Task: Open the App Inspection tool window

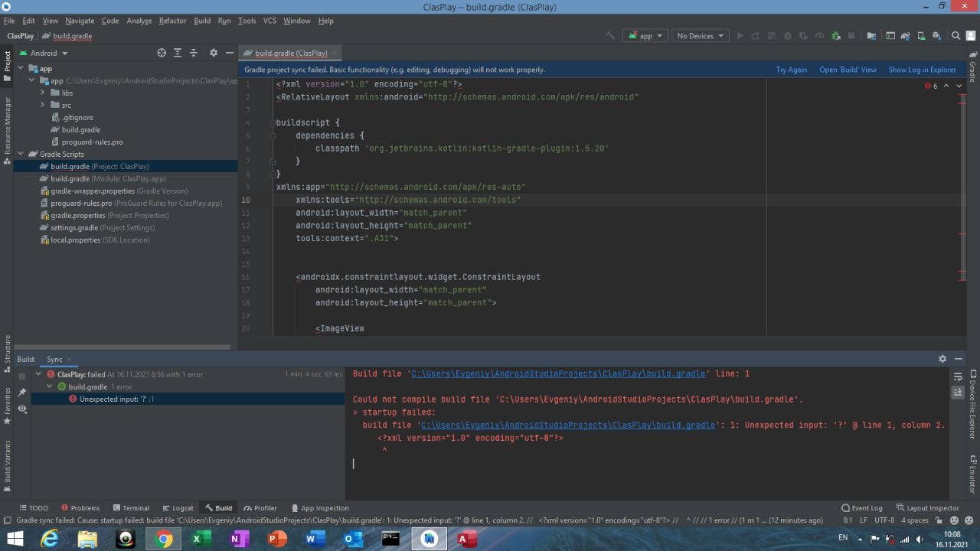Action: coord(320,508)
